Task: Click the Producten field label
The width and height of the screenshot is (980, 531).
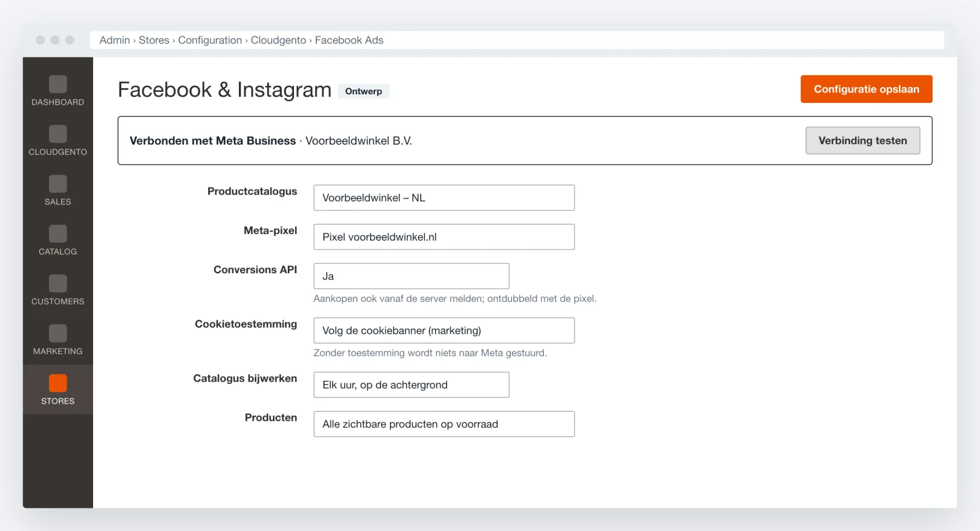Action: coord(271,418)
